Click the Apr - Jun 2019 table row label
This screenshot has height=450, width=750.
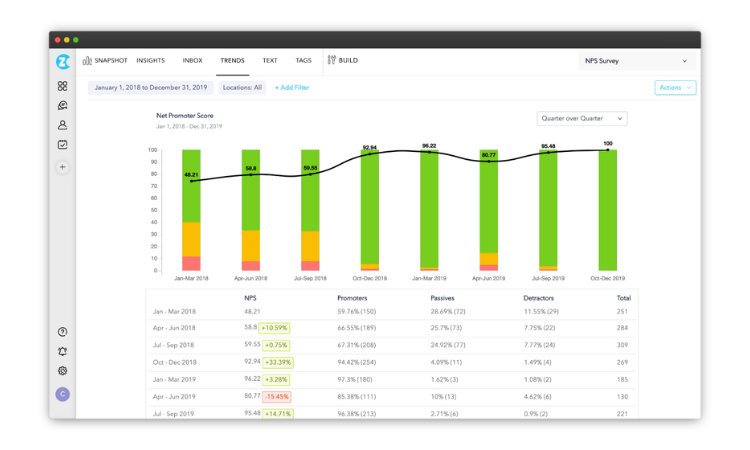pos(174,396)
